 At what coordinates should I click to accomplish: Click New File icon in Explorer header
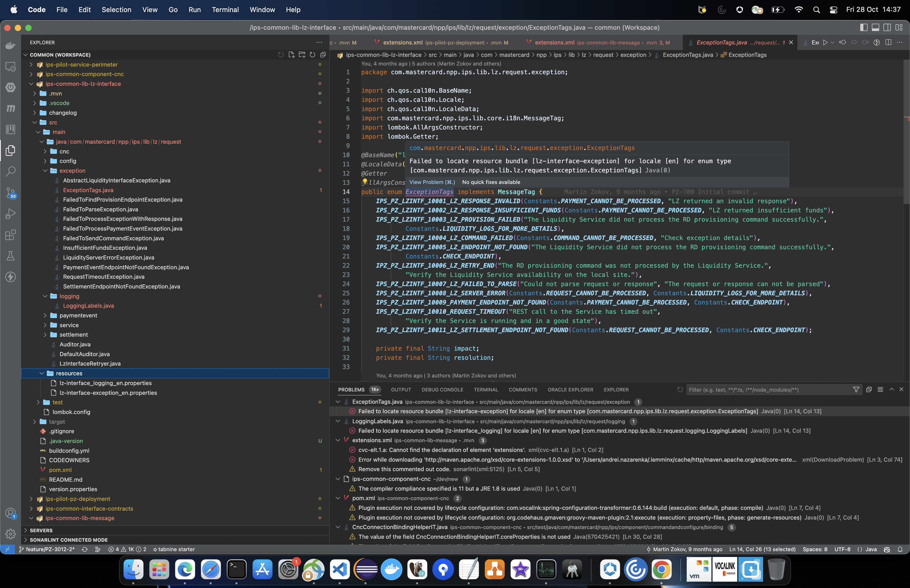[x=291, y=54]
